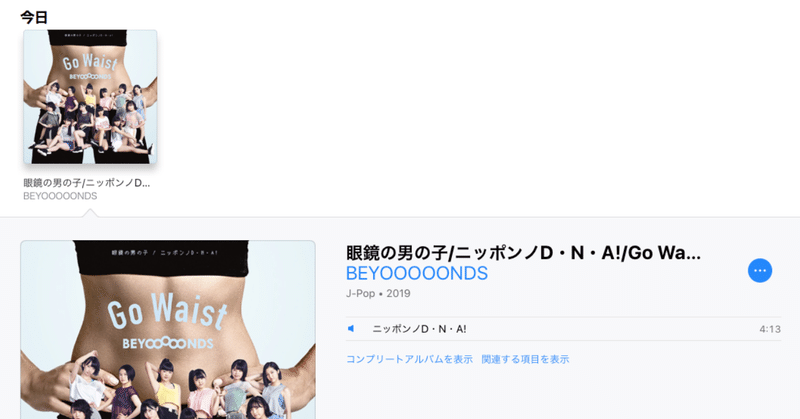Click the Go Waist lettering on large cover
This screenshot has height=419, width=800.
coord(167,311)
